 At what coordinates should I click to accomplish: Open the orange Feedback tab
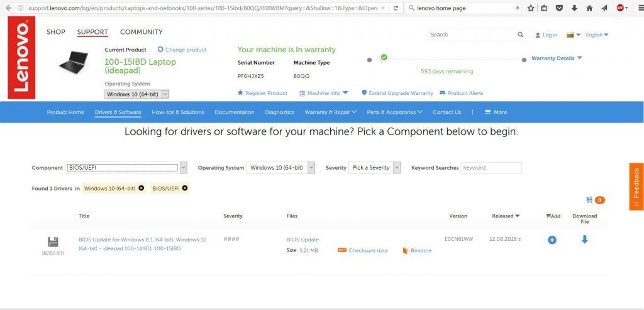pyautogui.click(x=636, y=187)
